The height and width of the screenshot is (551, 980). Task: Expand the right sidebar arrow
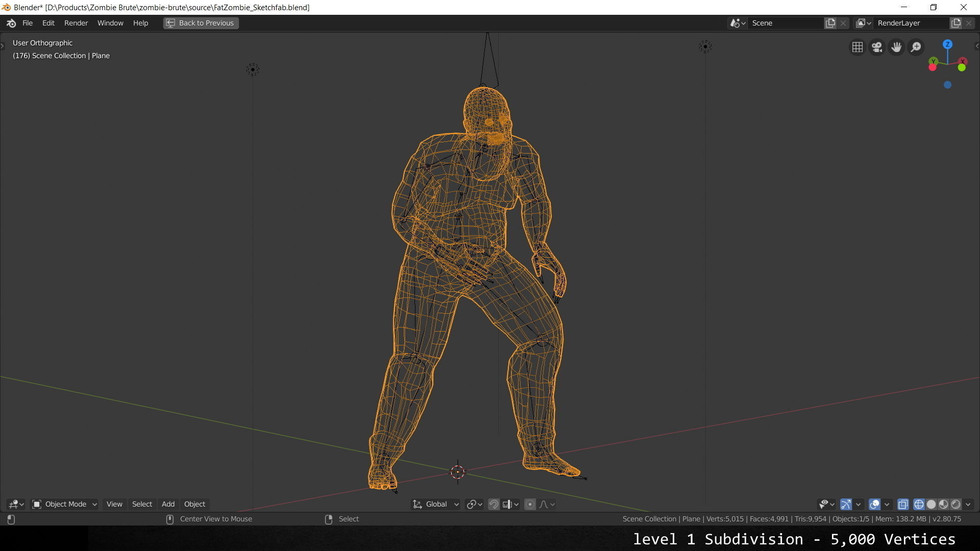coord(977,46)
